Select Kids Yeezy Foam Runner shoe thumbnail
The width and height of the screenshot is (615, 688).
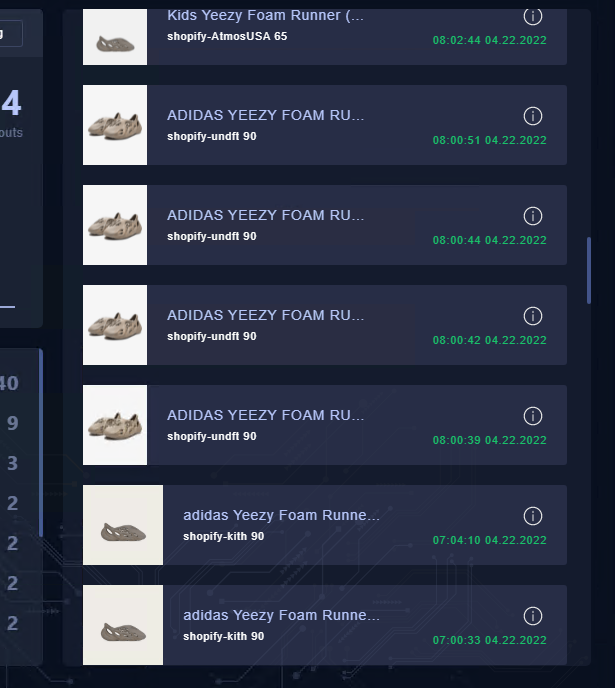115,37
